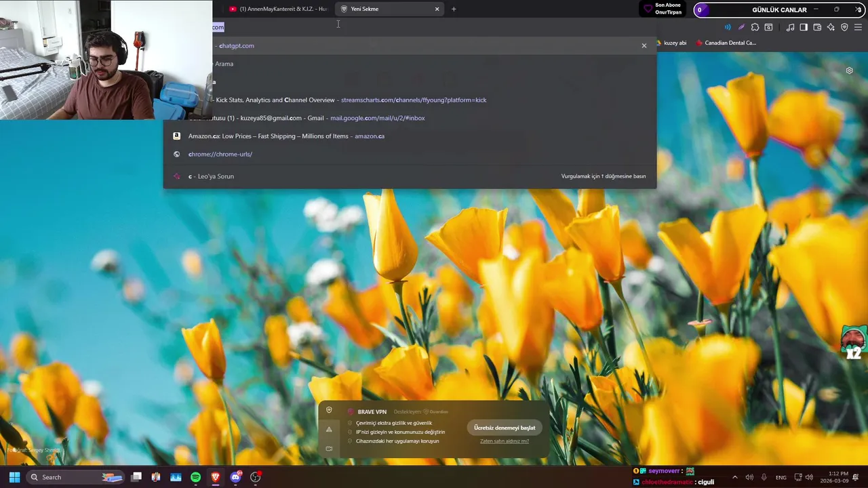Screen dimensions: 868x488
Task: Select the Gmail inbox suggestion
Action: pyautogui.click(x=410, y=118)
